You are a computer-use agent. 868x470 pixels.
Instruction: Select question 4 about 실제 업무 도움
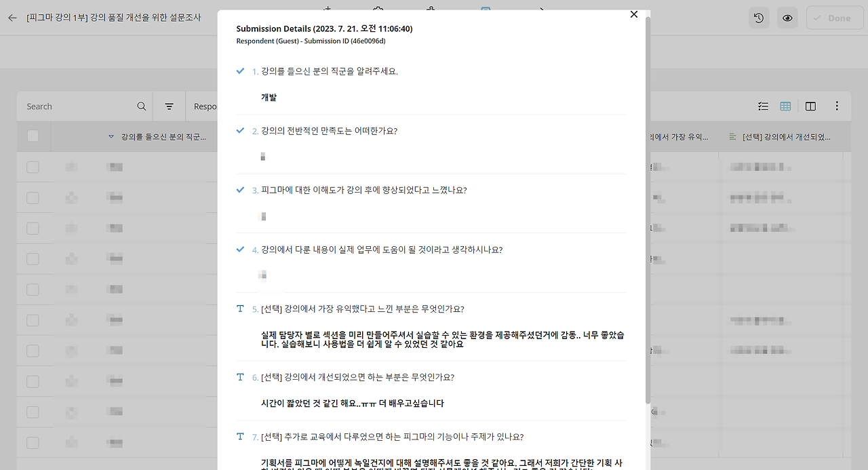382,250
